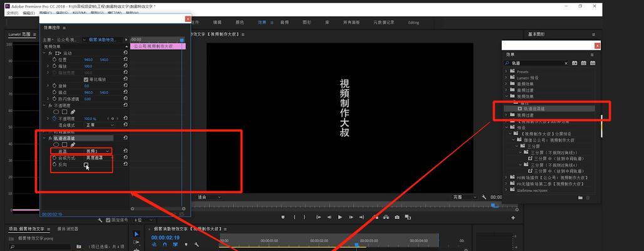
Task: Switch to the 效果 workspace tab
Action: pos(262,22)
